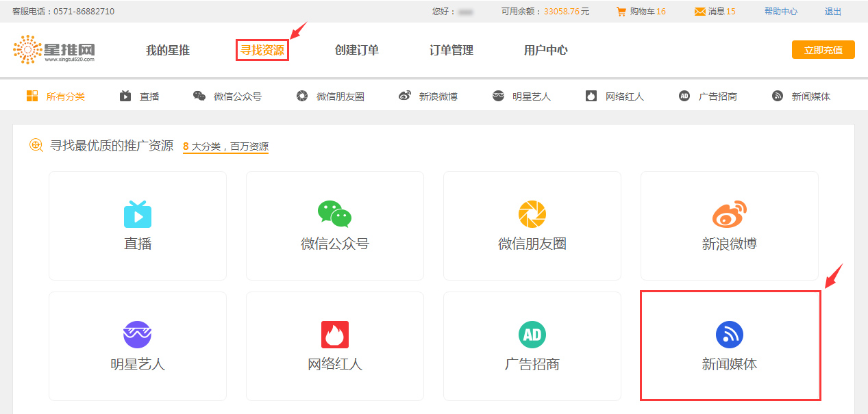Image resolution: width=868 pixels, height=414 pixels.
Task: Open 创建订单 in main navigation
Action: (357, 50)
